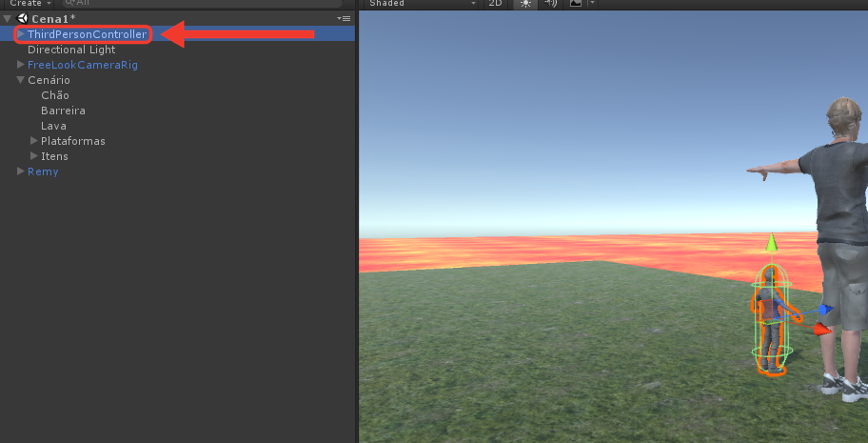
Task: Open the scene effects dropdown arrow
Action: pos(592,3)
